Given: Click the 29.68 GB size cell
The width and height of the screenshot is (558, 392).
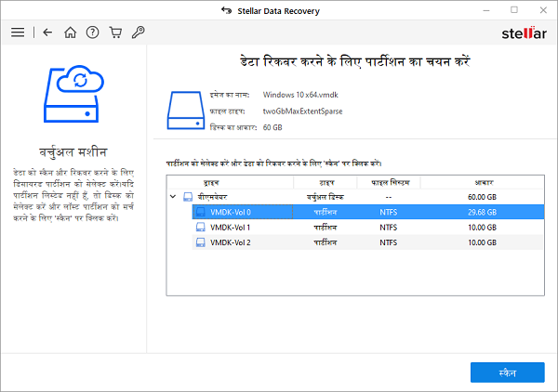Looking at the screenshot, I should pyautogui.click(x=482, y=212).
